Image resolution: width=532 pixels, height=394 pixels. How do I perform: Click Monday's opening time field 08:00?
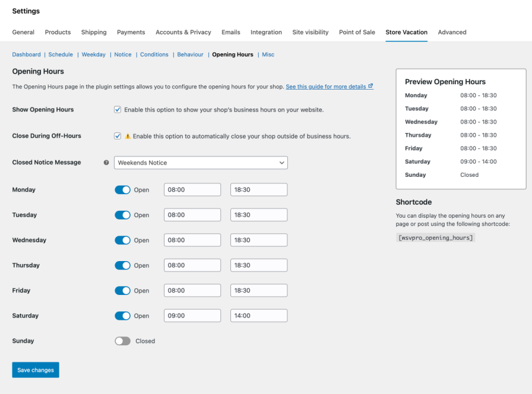192,190
